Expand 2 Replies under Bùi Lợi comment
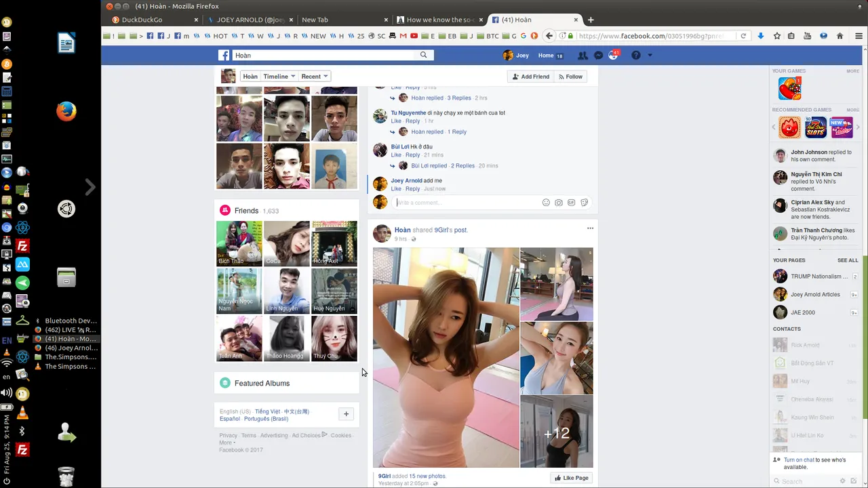868x488 pixels. point(462,166)
